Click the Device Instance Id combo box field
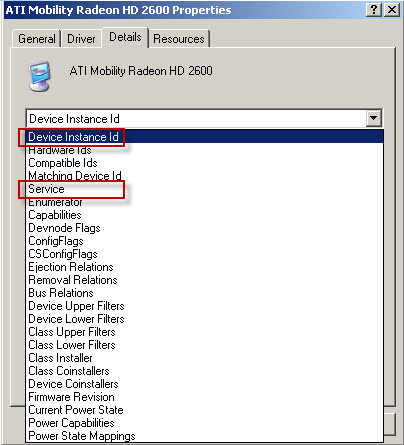 [x=204, y=118]
